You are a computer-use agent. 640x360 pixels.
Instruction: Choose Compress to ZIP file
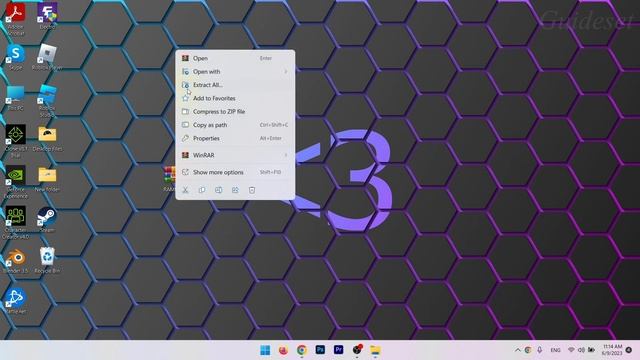pyautogui.click(x=235, y=111)
